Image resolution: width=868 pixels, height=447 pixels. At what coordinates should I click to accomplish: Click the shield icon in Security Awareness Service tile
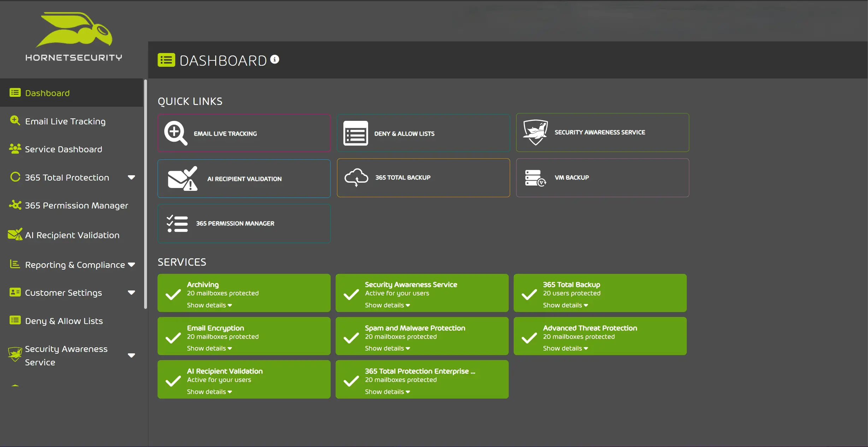[x=536, y=133]
